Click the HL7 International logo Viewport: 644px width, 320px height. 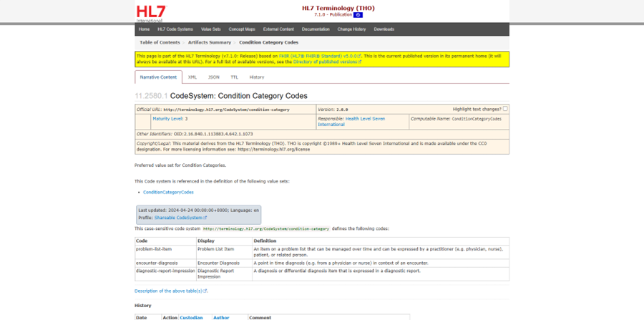click(151, 14)
